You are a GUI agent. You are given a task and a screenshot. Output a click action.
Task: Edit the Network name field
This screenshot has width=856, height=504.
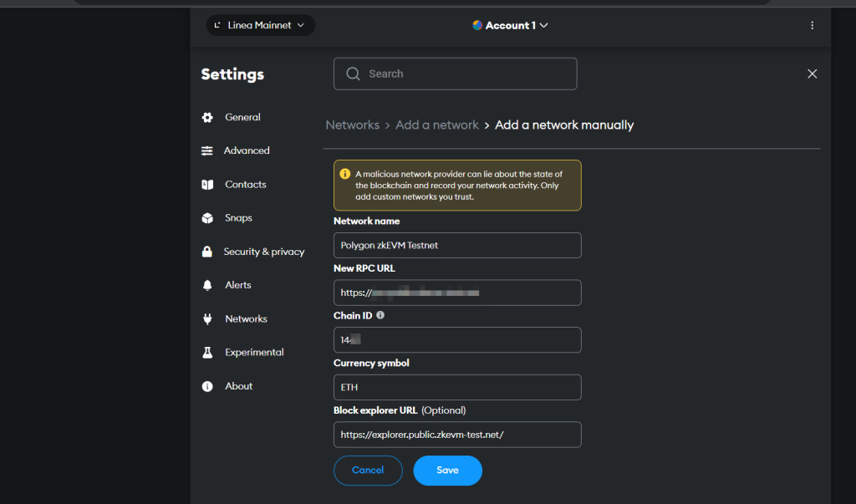point(457,245)
